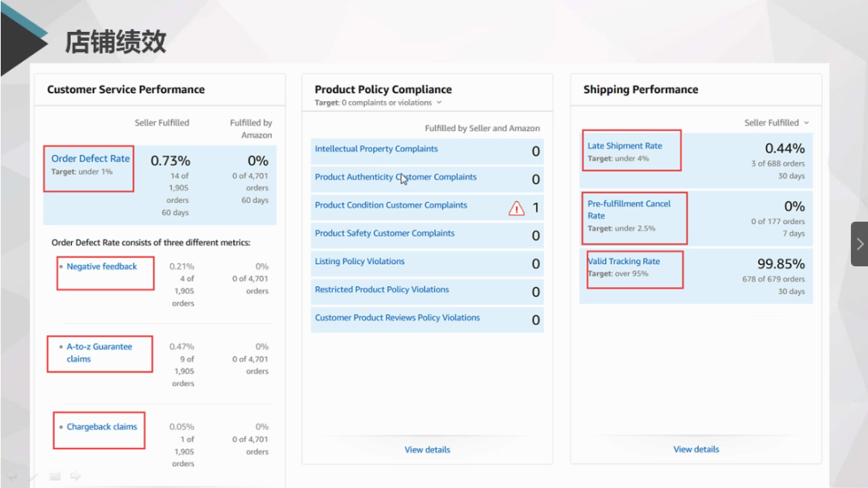Open Pre-fulfillment Cancel Rate link
Screen dimensions: 868x488
coord(629,209)
